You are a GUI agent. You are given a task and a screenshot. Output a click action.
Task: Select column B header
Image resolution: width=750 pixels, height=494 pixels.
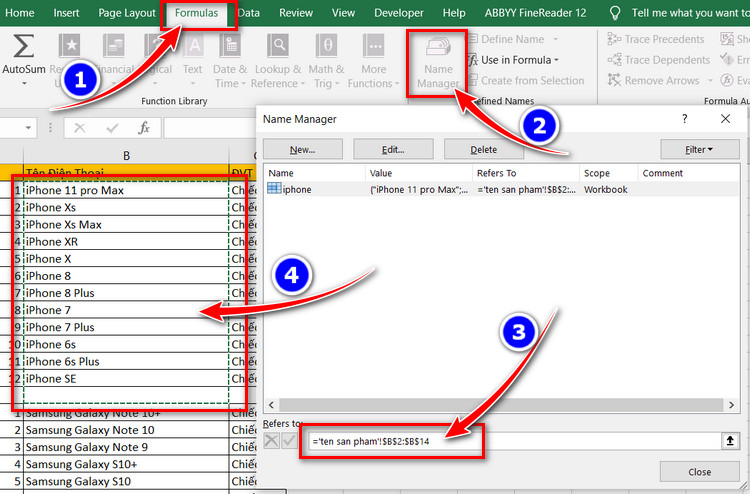(x=126, y=155)
